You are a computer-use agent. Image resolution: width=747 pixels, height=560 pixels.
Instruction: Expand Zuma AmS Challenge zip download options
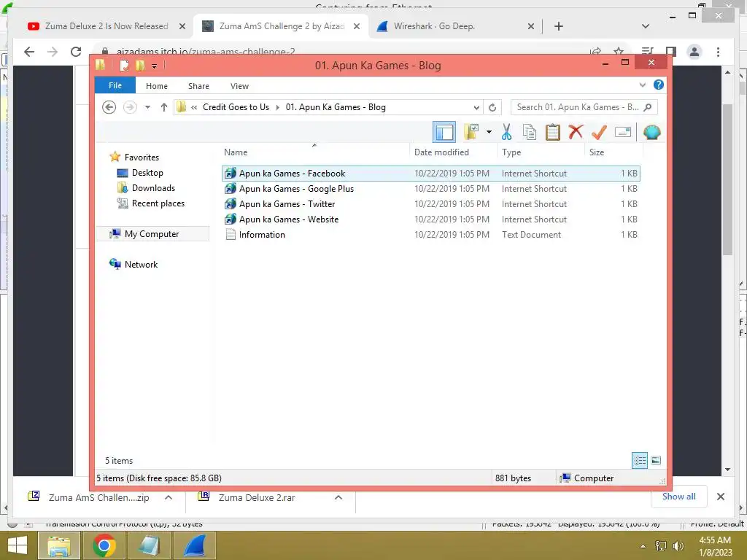point(169,497)
